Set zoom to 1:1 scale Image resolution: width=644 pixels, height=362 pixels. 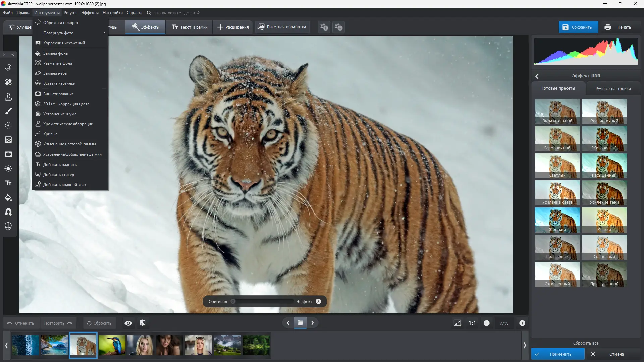tap(472, 323)
